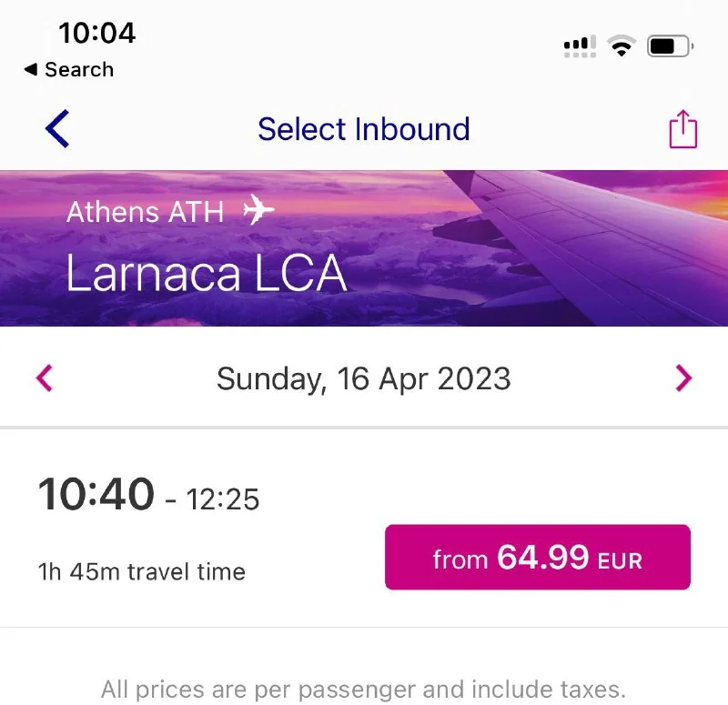The width and height of the screenshot is (728, 705).
Task: Tap the cellular signal bars icon
Action: coord(581,46)
